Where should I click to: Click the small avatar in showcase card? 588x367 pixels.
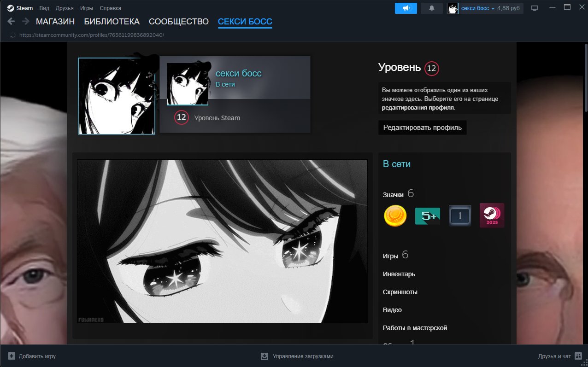[x=188, y=84]
